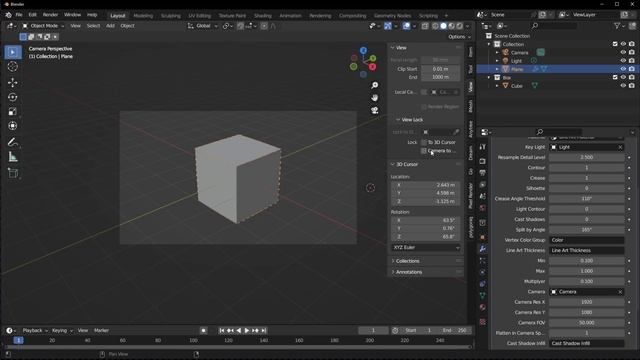Click the Crease Angle Threshold slider field
This screenshot has width=640, height=360.
587,199
